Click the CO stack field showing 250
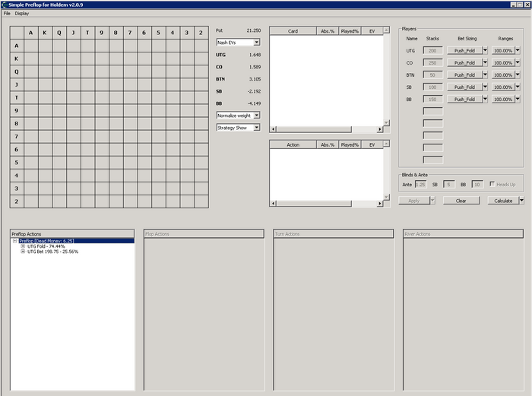 (432, 63)
